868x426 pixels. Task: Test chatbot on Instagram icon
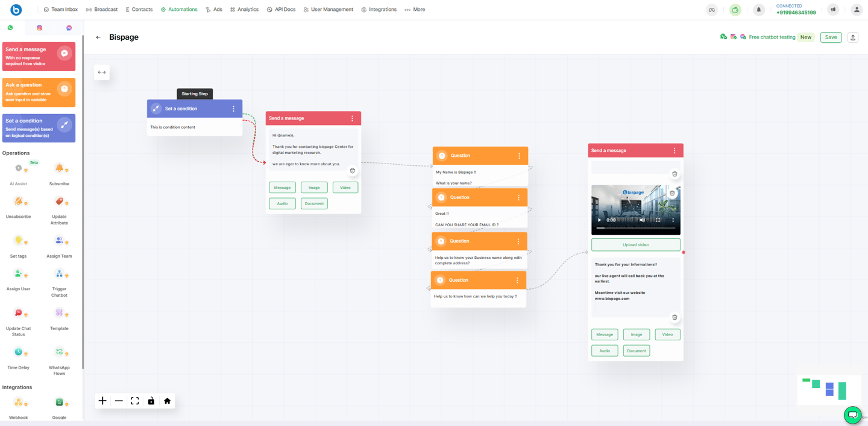[x=733, y=37]
